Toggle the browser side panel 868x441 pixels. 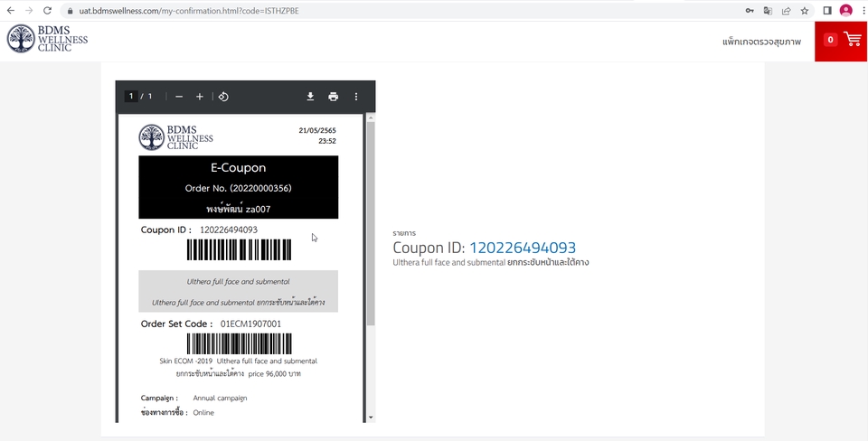[827, 11]
